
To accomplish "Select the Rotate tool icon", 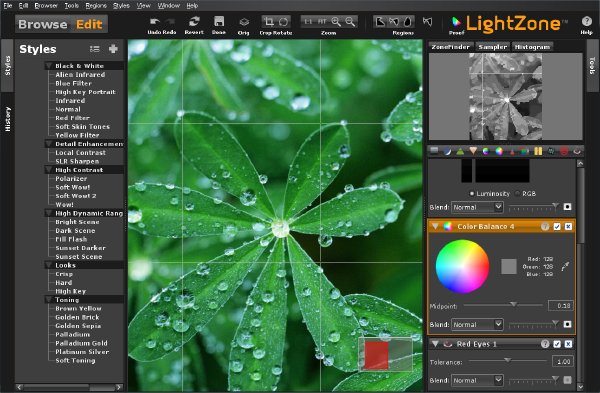I will coord(284,21).
